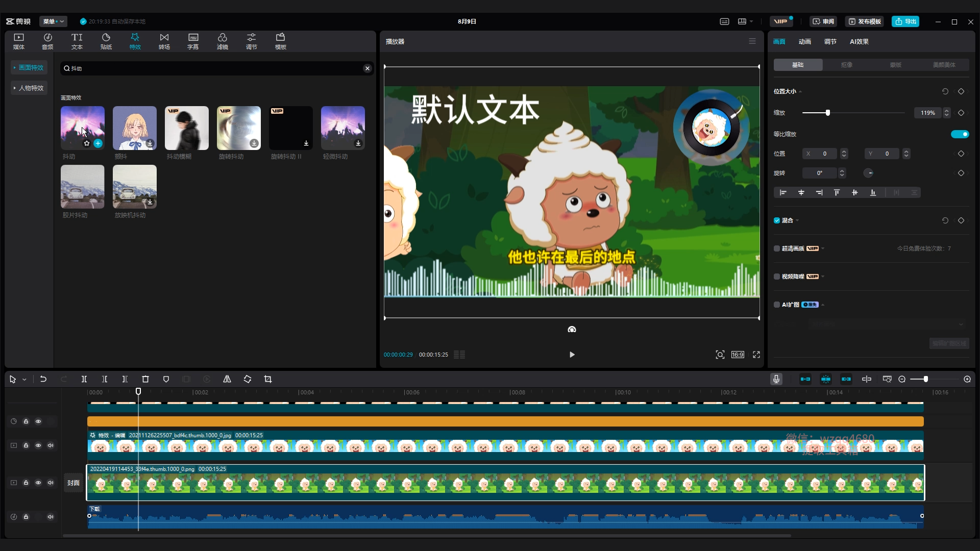Open the 转场 transitions panel

pos(164,41)
